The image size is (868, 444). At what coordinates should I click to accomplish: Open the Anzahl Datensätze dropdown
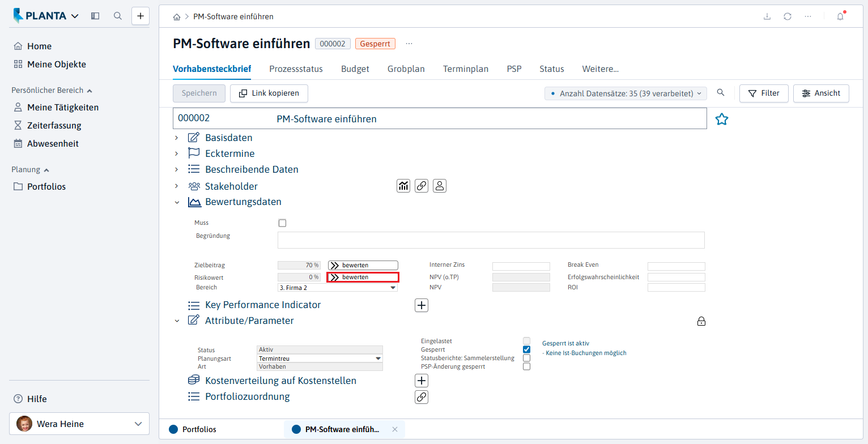pos(626,93)
